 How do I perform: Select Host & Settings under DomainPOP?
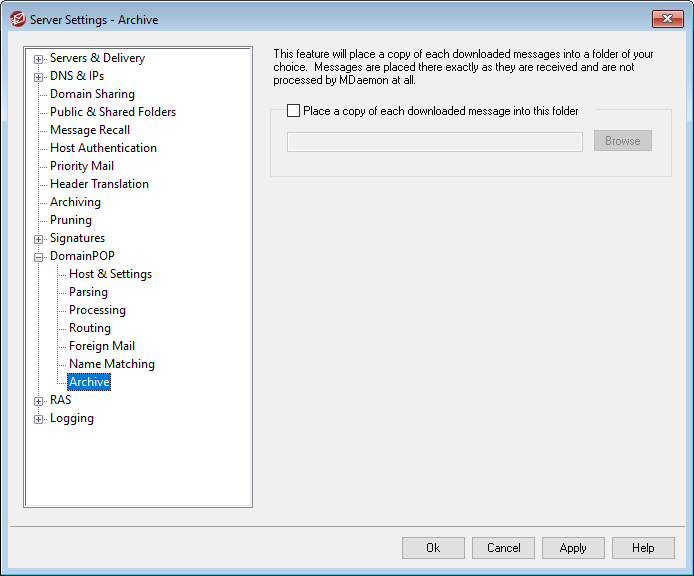click(x=110, y=274)
